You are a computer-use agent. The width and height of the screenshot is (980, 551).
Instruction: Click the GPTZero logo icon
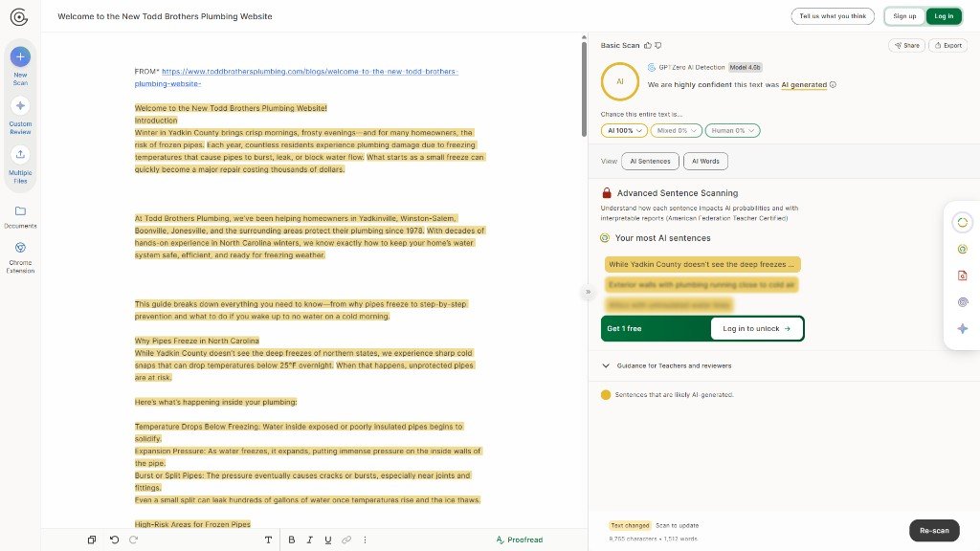(19, 17)
